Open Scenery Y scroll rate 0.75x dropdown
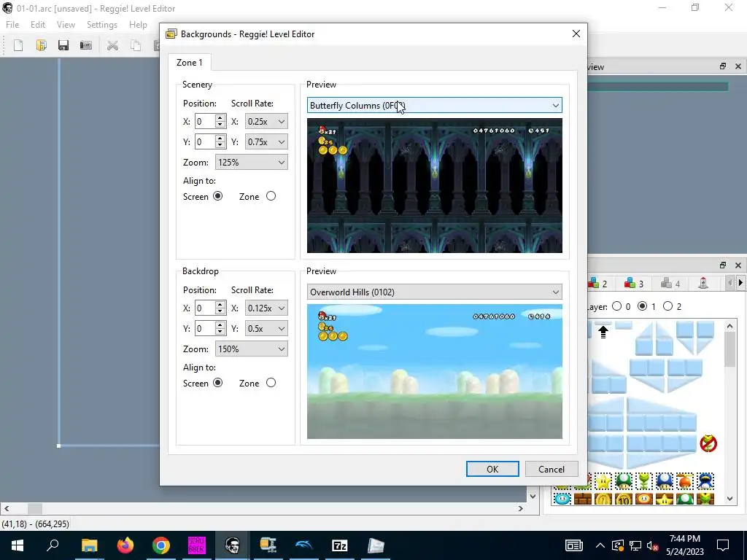747x560 pixels. tap(266, 142)
